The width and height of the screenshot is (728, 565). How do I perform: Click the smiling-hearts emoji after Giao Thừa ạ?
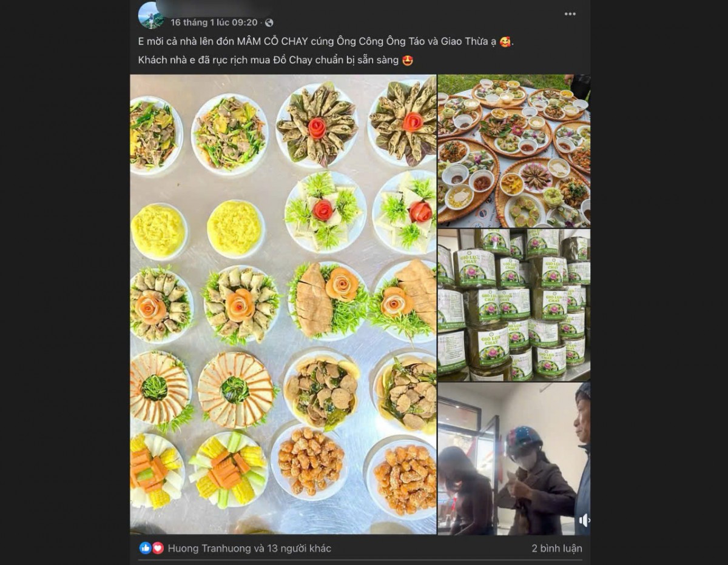pos(505,42)
